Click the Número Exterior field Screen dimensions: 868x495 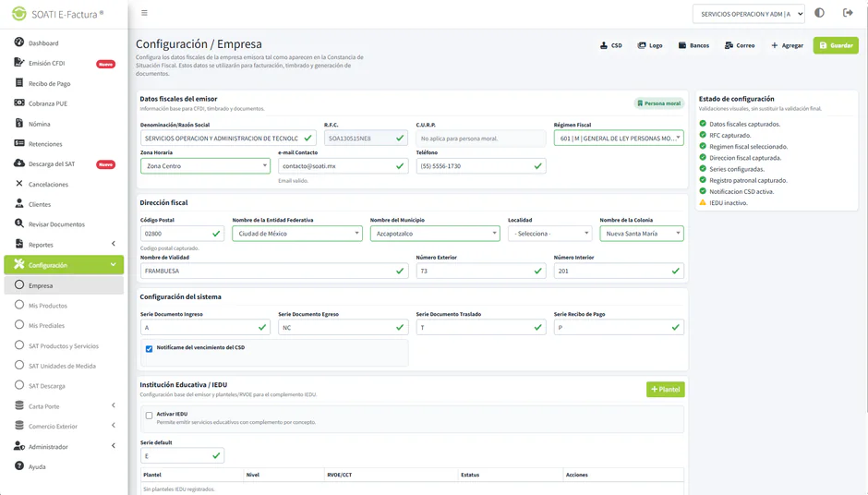pyautogui.click(x=481, y=271)
